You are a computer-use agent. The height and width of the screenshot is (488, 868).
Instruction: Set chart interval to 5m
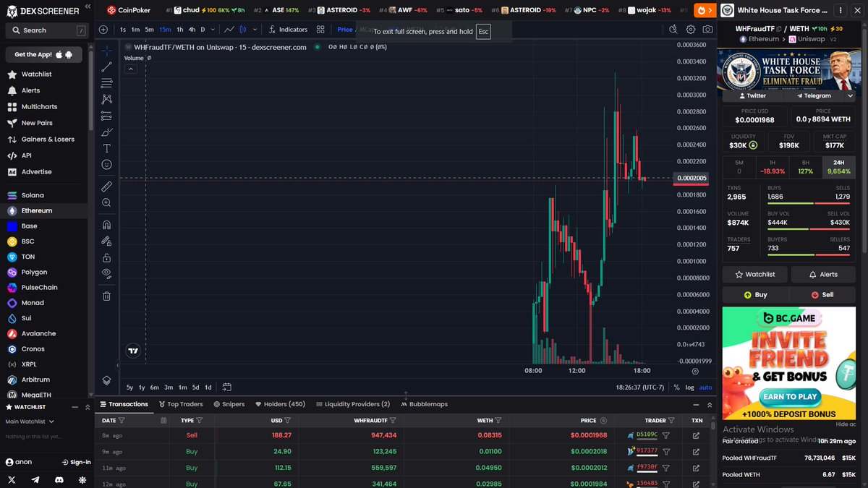[x=149, y=30]
